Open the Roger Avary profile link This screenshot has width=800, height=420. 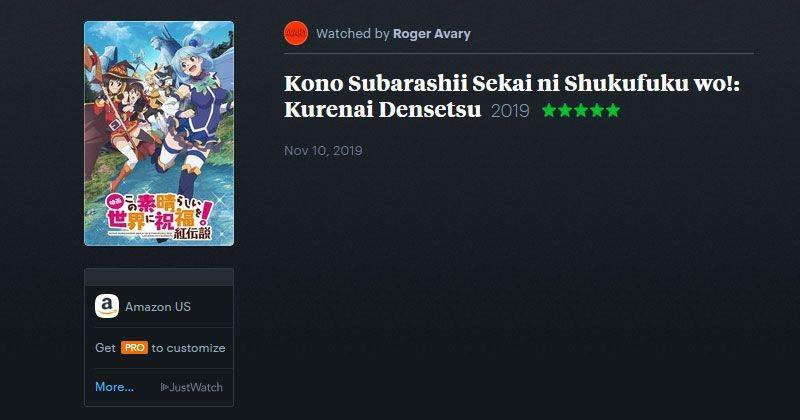[432, 34]
